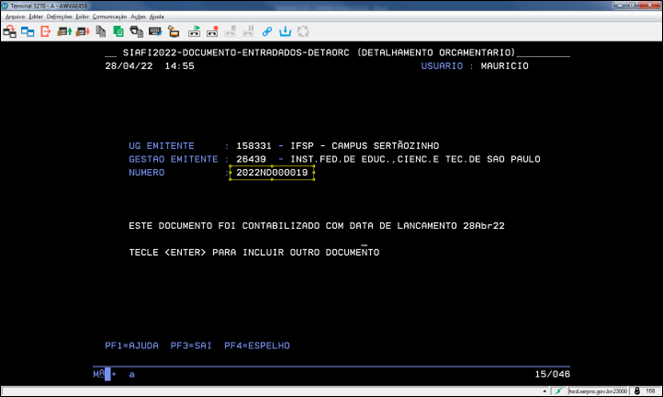The width and height of the screenshot is (663, 397).
Task: Open the Editar menu
Action: pos(36,17)
